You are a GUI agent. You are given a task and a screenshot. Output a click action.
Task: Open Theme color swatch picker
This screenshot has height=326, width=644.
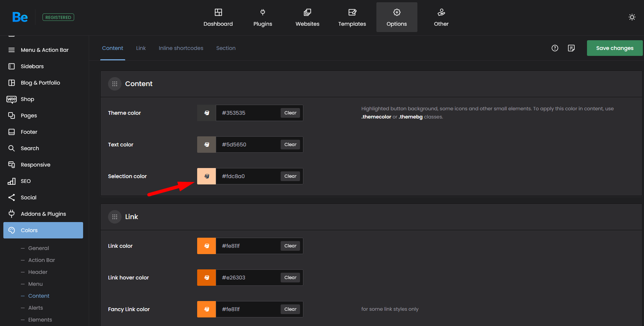(206, 113)
